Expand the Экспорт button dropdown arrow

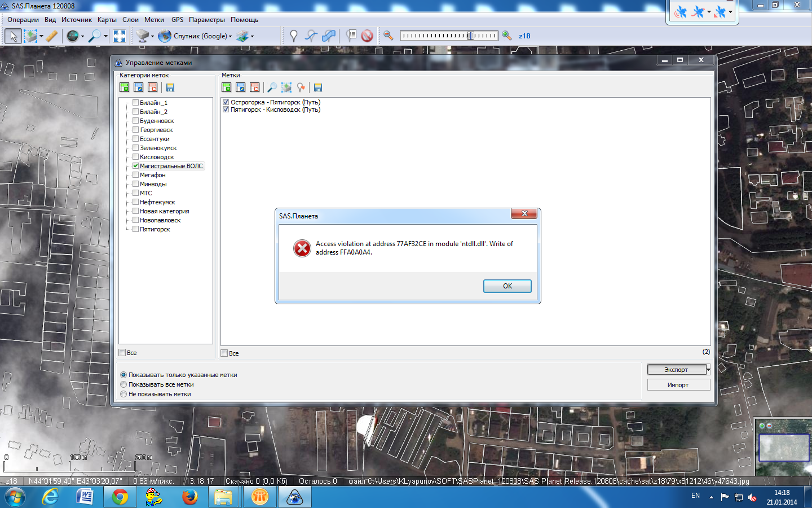[708, 370]
